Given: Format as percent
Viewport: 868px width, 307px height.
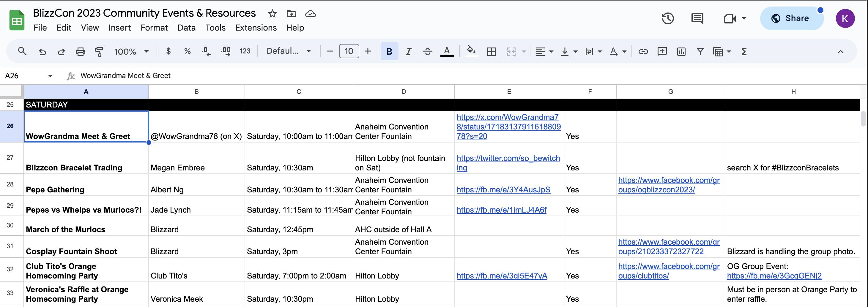Looking at the screenshot, I should (187, 51).
